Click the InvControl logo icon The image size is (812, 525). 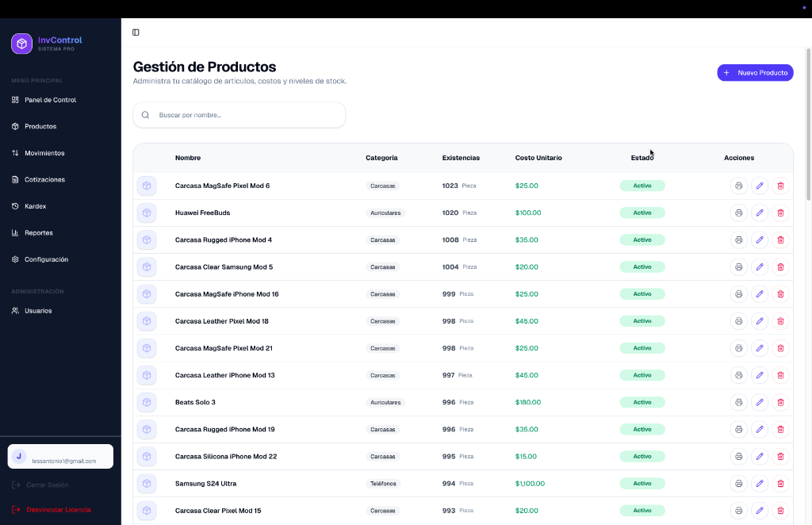click(x=21, y=44)
